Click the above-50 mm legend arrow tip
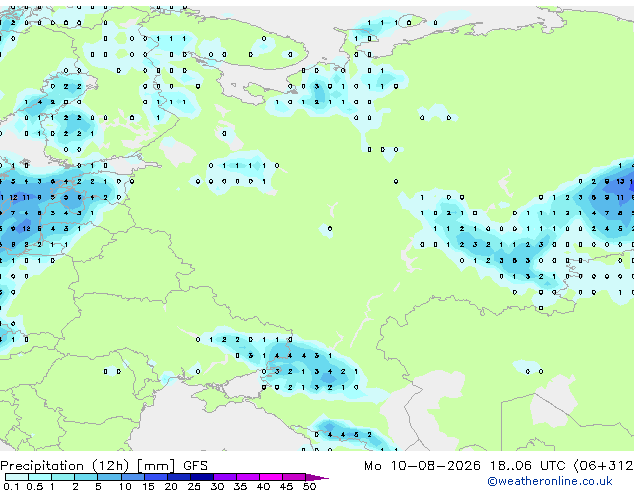Image resolution: width=634 pixels, height=490 pixels. [317, 477]
